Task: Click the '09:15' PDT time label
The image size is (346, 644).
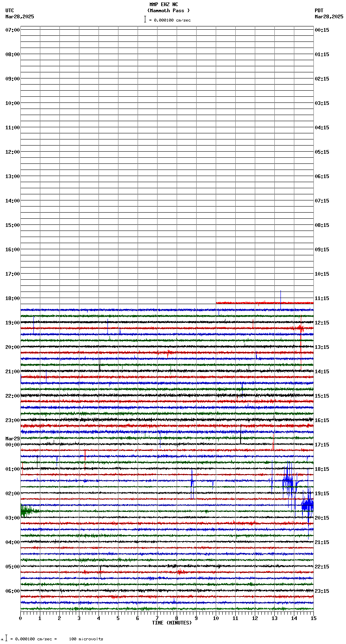Action: [322, 250]
